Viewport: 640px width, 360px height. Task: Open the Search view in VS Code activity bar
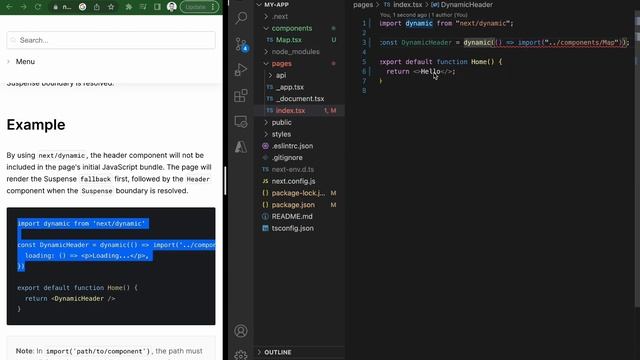241,18
